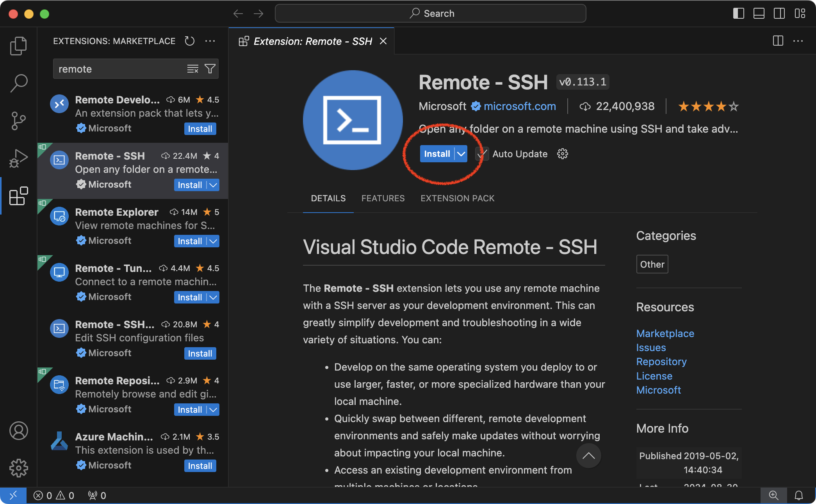Open the License resource link
The width and height of the screenshot is (816, 504).
pyautogui.click(x=654, y=376)
